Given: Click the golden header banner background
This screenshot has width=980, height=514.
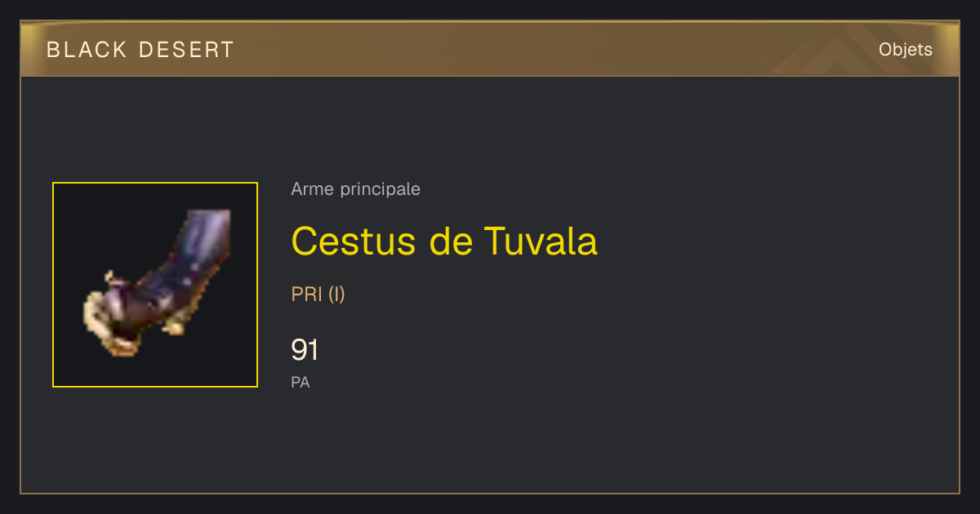Looking at the screenshot, I should coord(490,49).
